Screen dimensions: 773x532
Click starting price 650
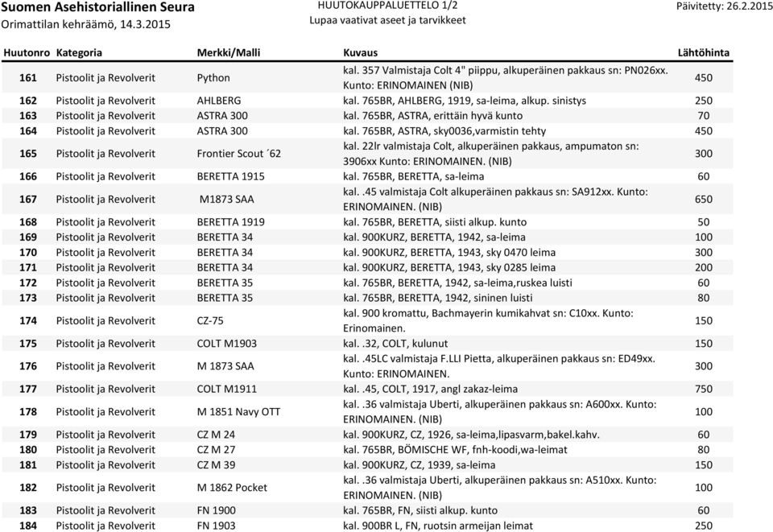704,199
